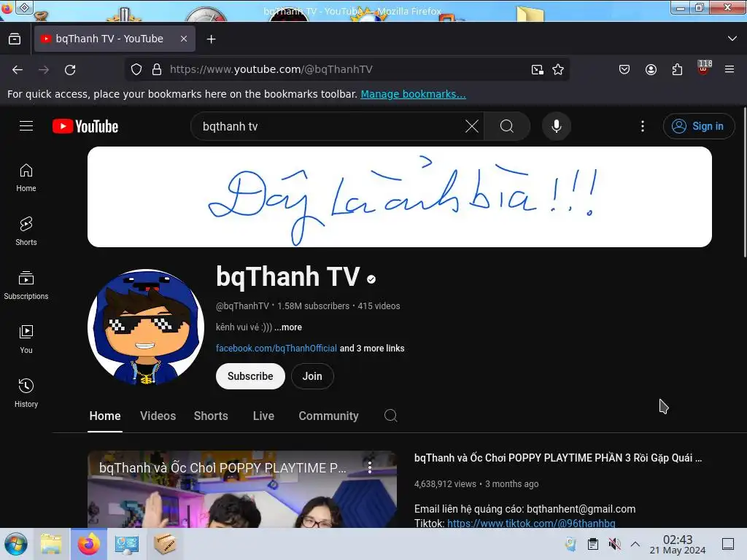Click the Show desktop tray button

[x=727, y=544]
